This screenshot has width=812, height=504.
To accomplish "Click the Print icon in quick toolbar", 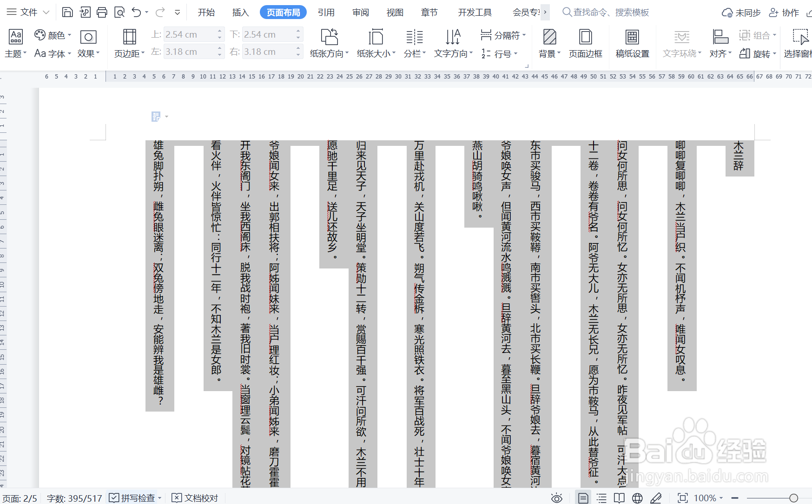I will point(102,12).
